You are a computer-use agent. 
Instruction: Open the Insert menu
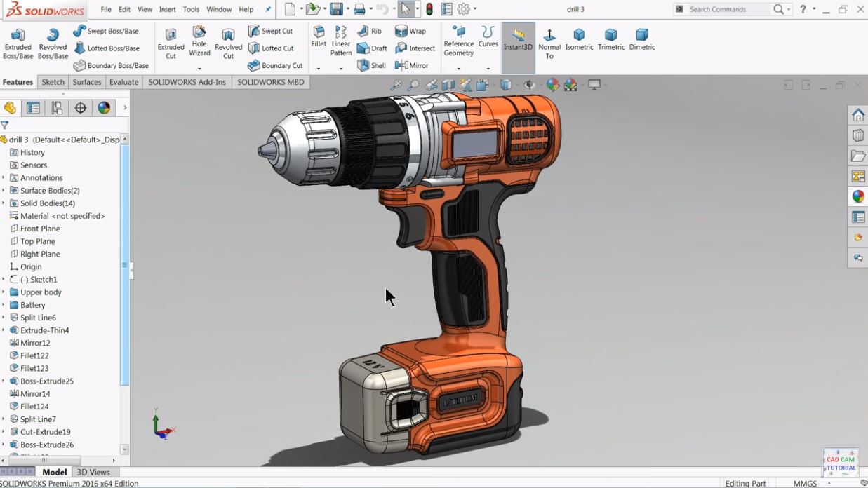coord(167,10)
